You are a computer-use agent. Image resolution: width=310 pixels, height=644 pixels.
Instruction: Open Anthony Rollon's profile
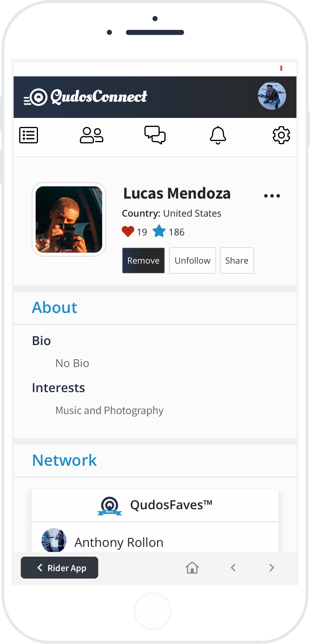pos(119,542)
